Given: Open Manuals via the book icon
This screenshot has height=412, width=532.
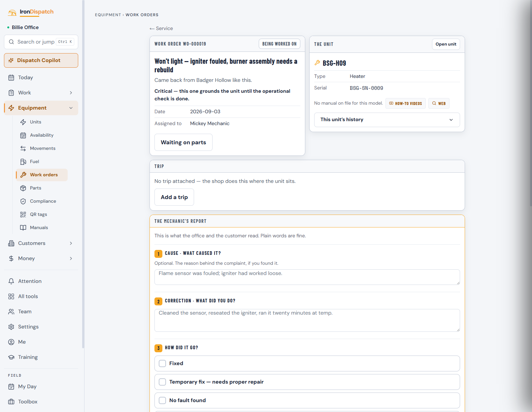Looking at the screenshot, I should coord(23,228).
